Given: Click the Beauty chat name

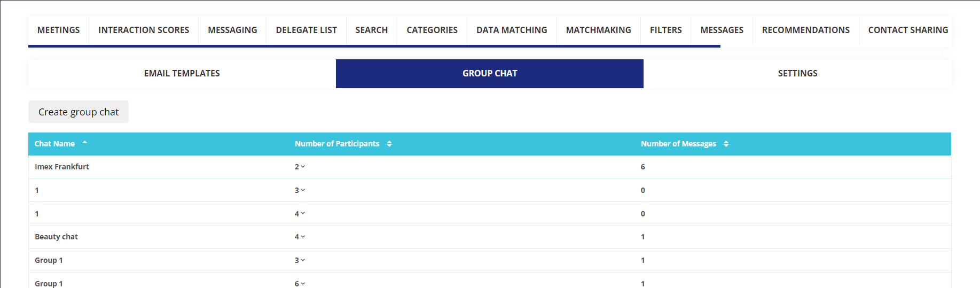Looking at the screenshot, I should click(x=56, y=237).
